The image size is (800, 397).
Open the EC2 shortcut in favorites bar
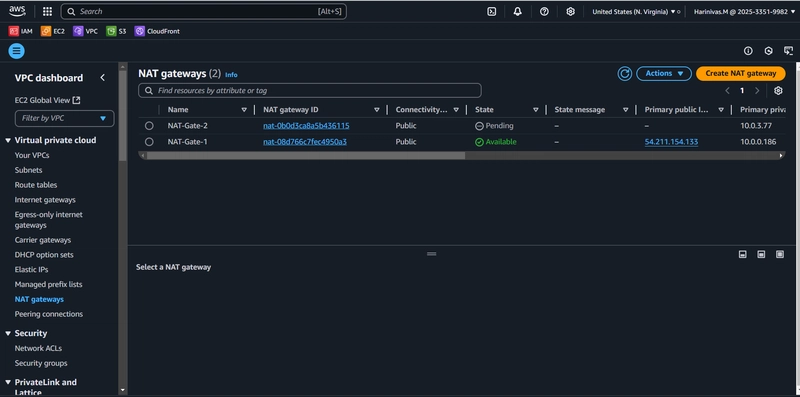click(53, 31)
